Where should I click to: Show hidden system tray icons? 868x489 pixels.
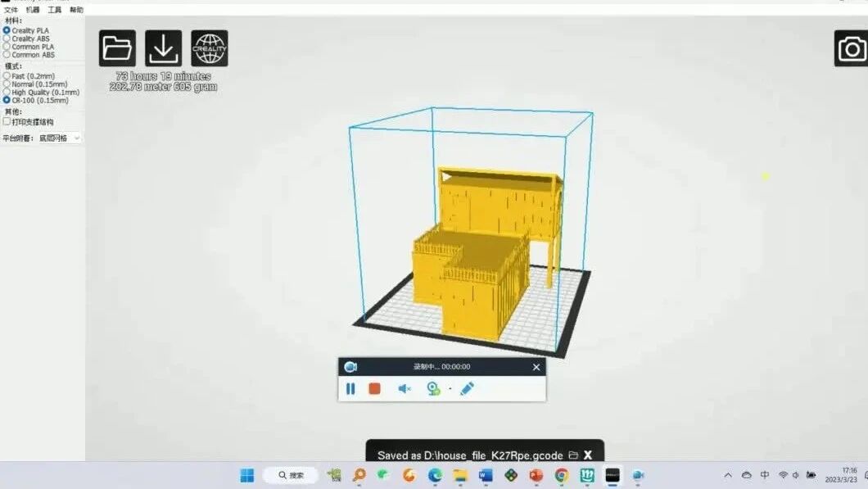pyautogui.click(x=728, y=475)
